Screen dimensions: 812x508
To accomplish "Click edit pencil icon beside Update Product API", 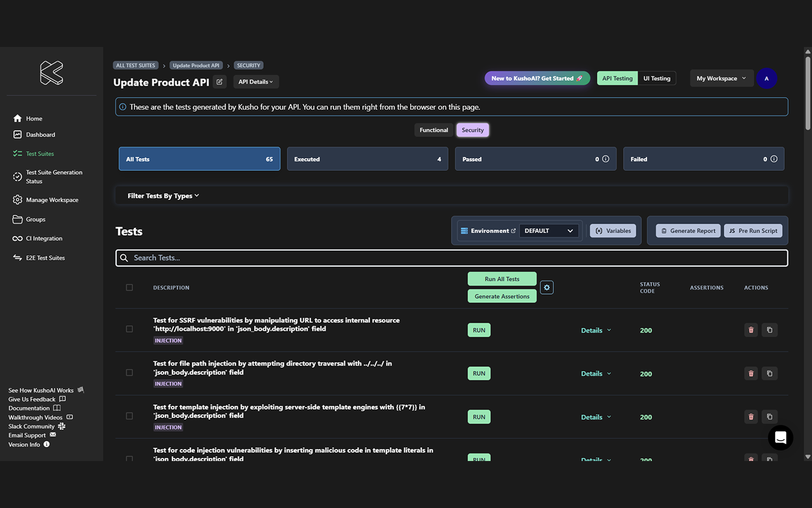I will [219, 82].
